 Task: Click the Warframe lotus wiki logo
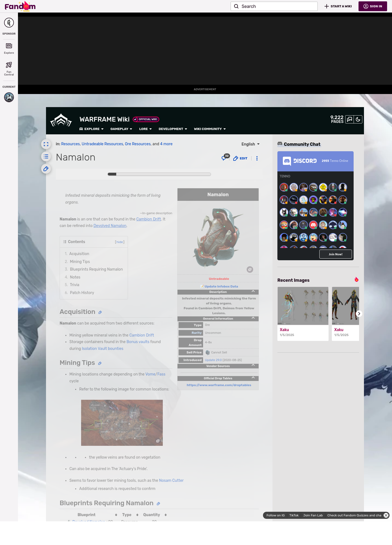(x=61, y=120)
